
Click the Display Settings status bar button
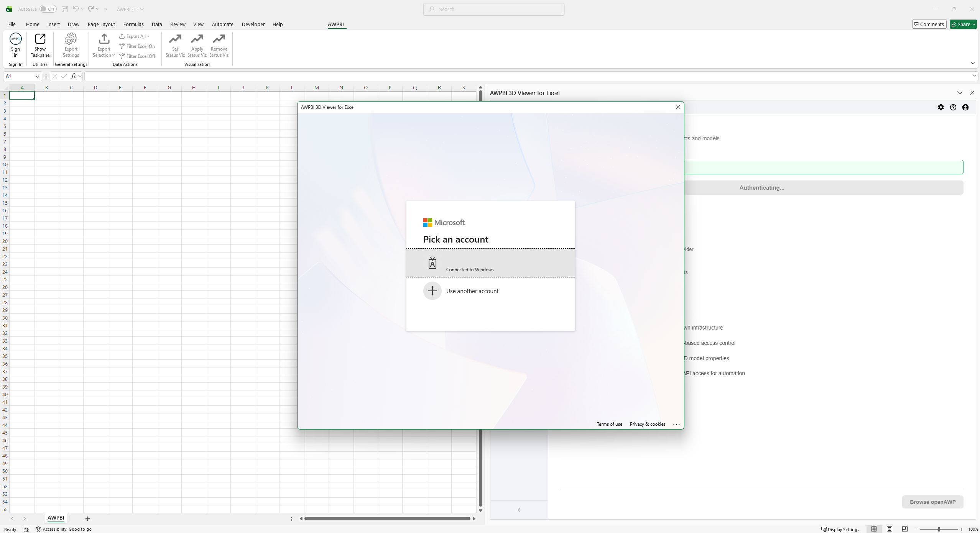(x=840, y=529)
